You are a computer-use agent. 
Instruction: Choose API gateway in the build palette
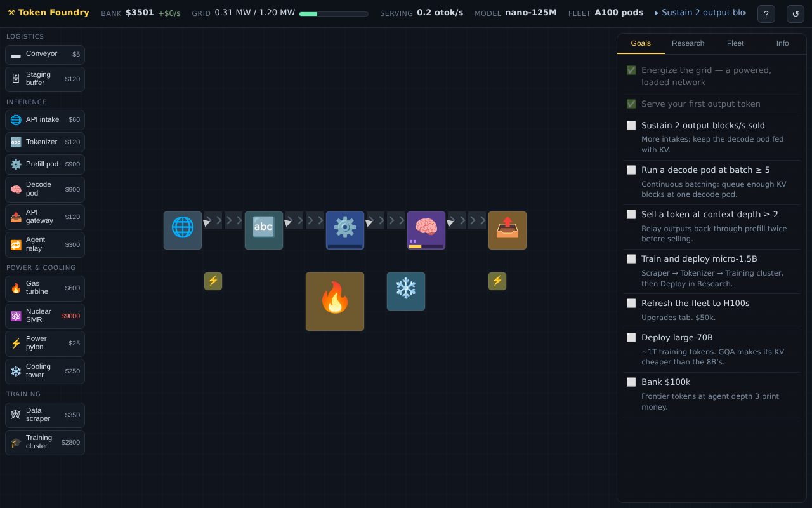[x=45, y=217]
